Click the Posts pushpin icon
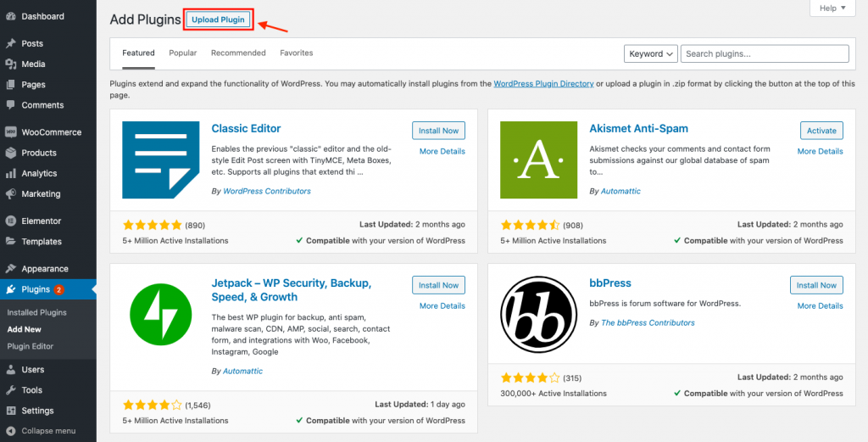The height and width of the screenshot is (442, 868). tap(10, 44)
